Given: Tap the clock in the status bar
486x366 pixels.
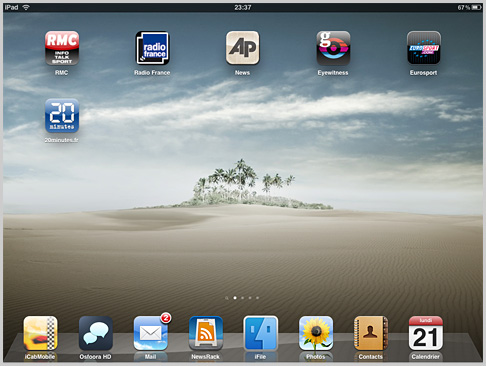Looking at the screenshot, I should [243, 7].
